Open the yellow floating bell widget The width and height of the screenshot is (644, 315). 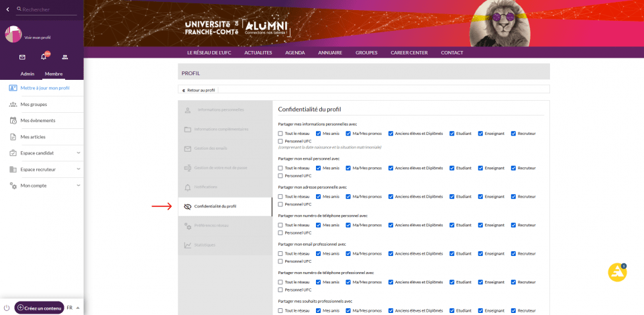point(616,272)
